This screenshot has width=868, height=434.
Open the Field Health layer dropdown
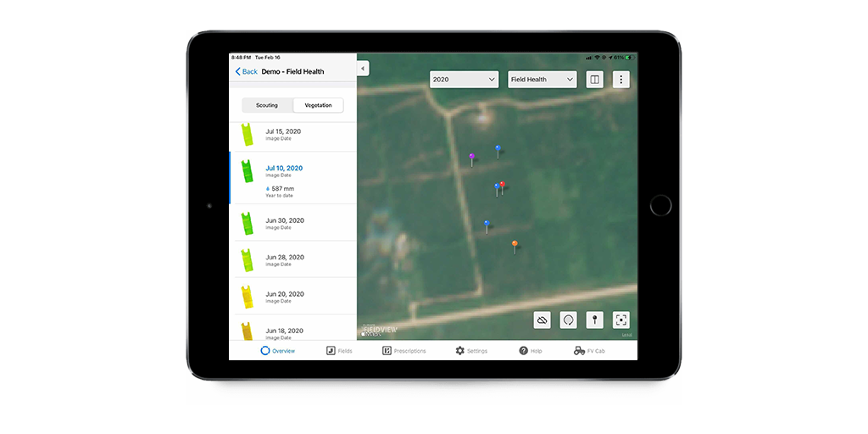click(542, 80)
